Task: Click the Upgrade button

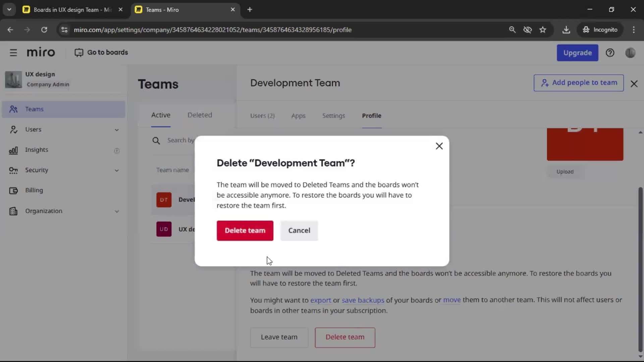Action: click(577, 53)
